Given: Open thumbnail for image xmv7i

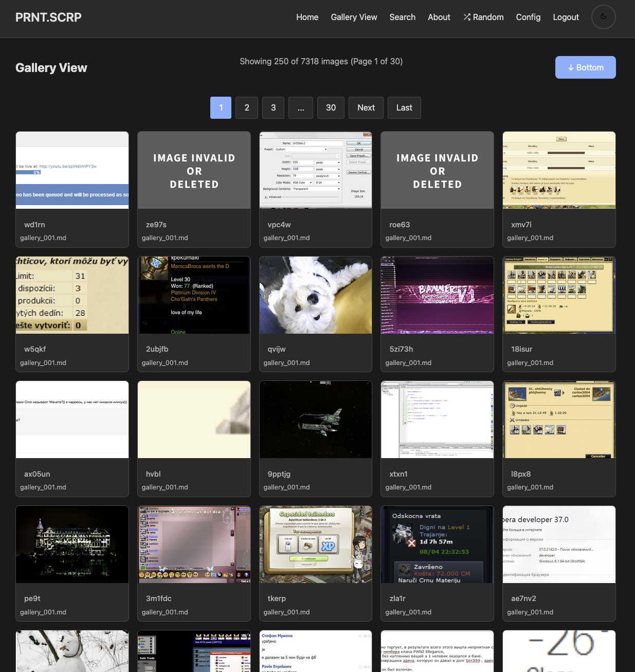Looking at the screenshot, I should click(x=559, y=170).
